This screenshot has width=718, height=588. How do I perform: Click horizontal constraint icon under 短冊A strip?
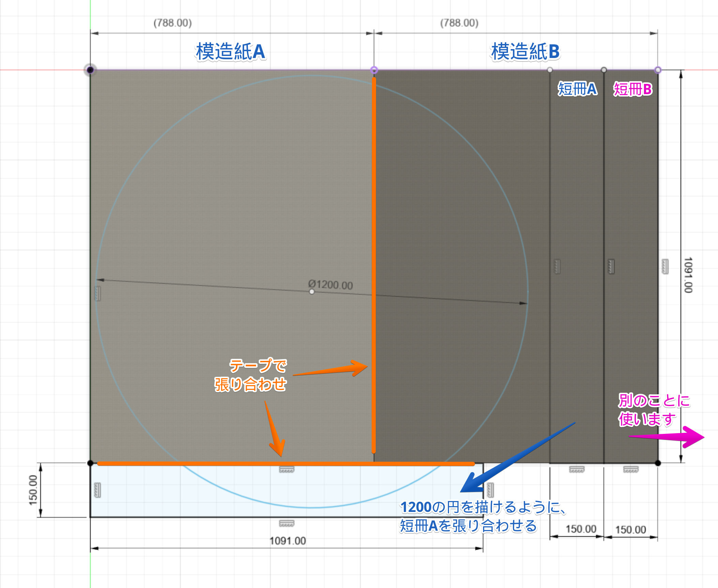577,470
